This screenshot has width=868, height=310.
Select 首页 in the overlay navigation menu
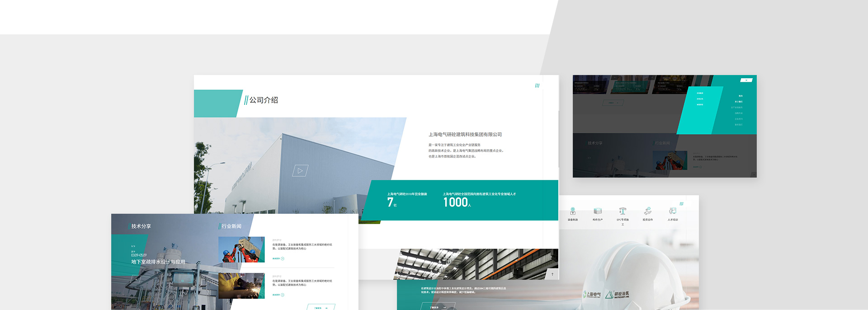(x=740, y=96)
